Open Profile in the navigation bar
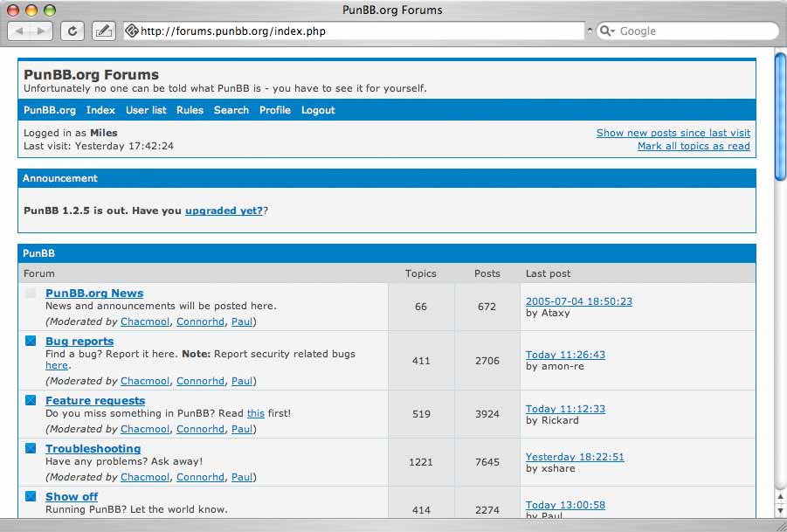 coord(275,110)
